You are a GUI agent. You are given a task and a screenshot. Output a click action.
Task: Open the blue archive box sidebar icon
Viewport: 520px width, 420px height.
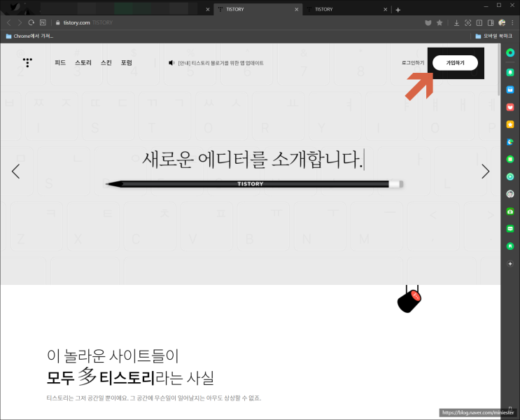(x=510, y=89)
